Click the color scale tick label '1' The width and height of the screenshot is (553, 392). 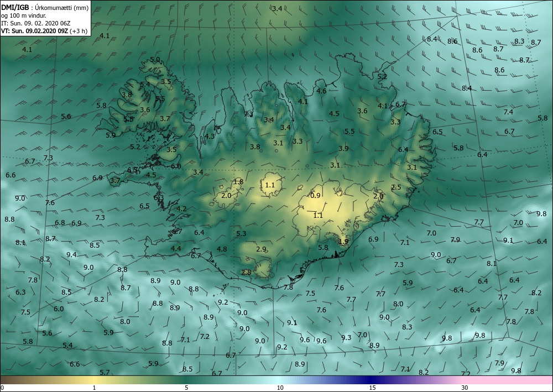coord(94,388)
